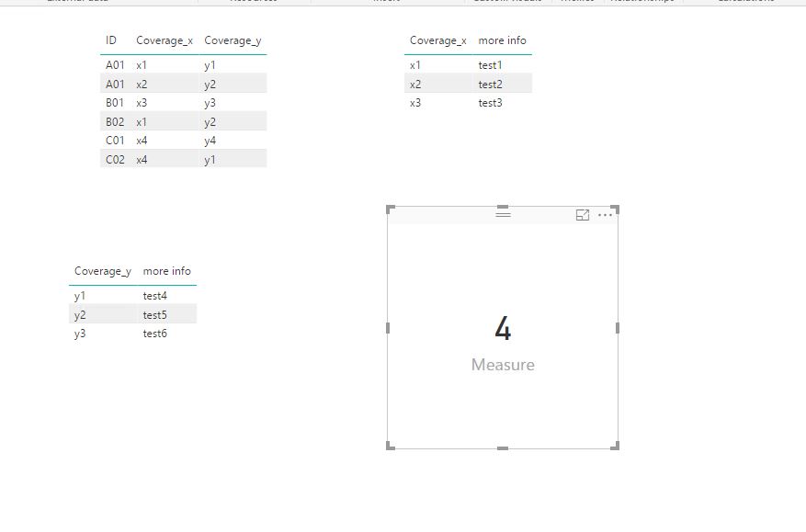The width and height of the screenshot is (806, 532).
Task: Click the card's top-right corner resize handle
Action: 615,209
